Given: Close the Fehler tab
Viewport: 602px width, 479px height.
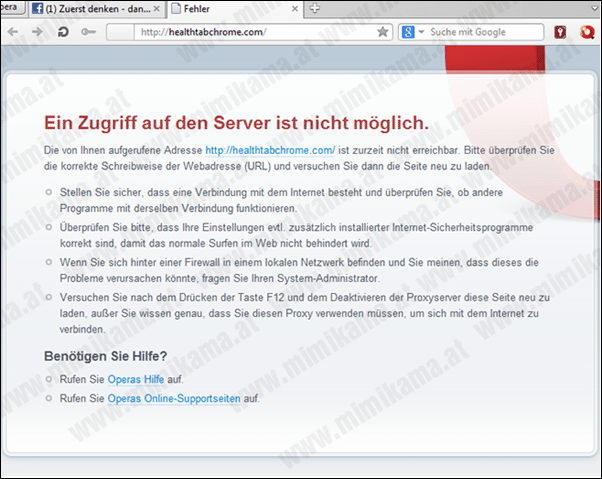Looking at the screenshot, I should (x=295, y=9).
